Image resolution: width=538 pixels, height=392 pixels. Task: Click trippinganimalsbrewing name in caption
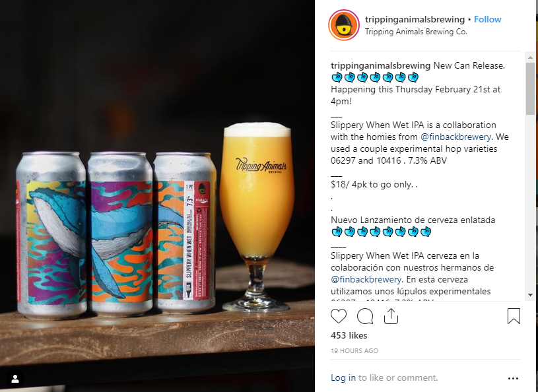pos(380,65)
